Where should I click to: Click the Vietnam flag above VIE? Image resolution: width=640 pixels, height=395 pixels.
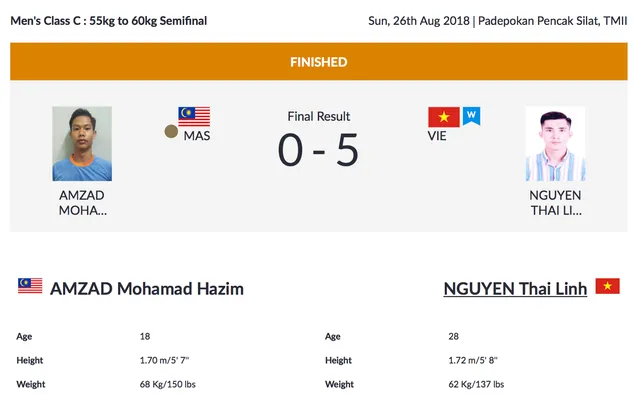(x=444, y=117)
